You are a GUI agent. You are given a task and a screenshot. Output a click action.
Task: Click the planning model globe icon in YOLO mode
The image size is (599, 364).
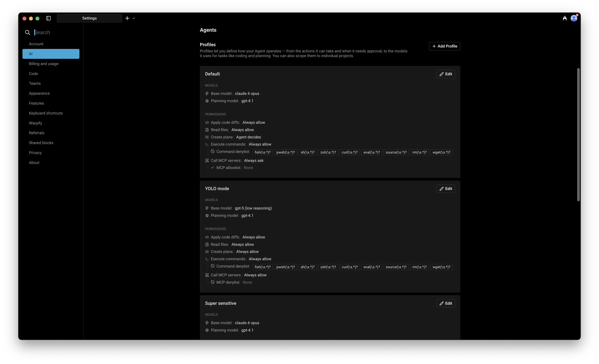click(x=207, y=216)
